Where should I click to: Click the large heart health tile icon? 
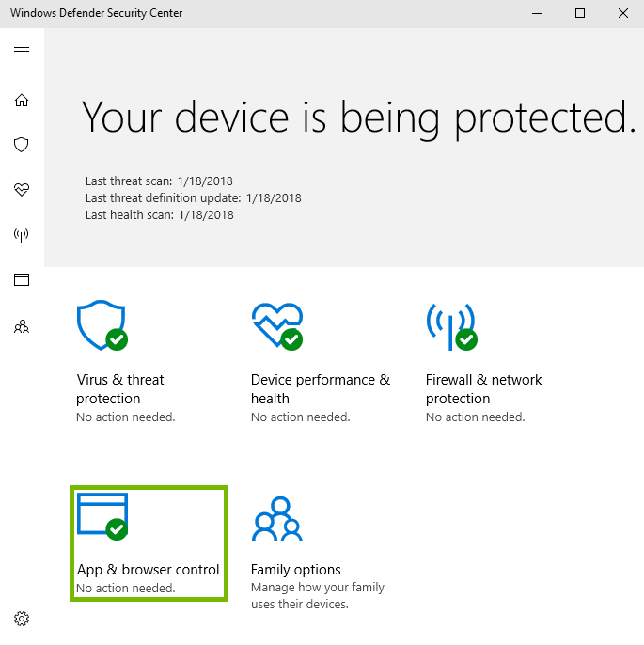[x=277, y=326]
